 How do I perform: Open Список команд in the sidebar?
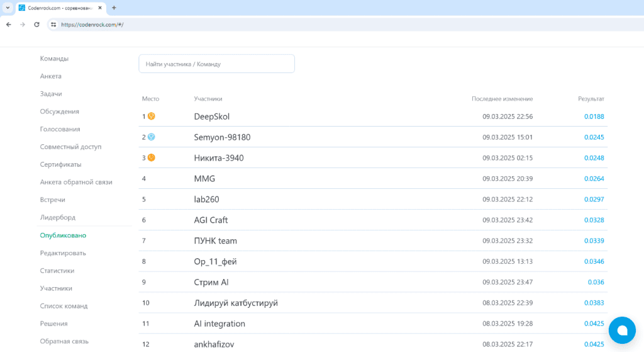pos(64,306)
